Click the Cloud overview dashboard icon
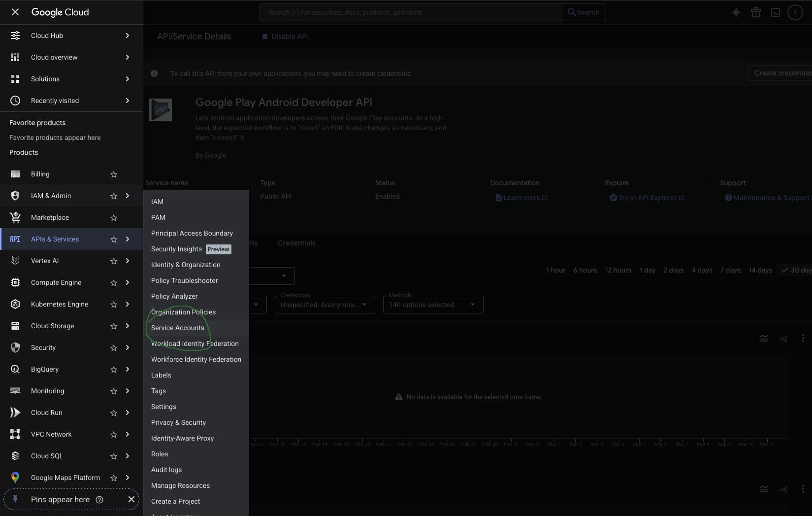812x516 pixels. [15, 57]
